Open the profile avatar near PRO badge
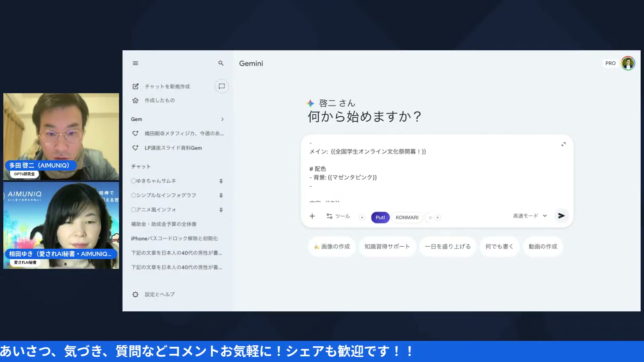644x362 pixels. pos(628,63)
